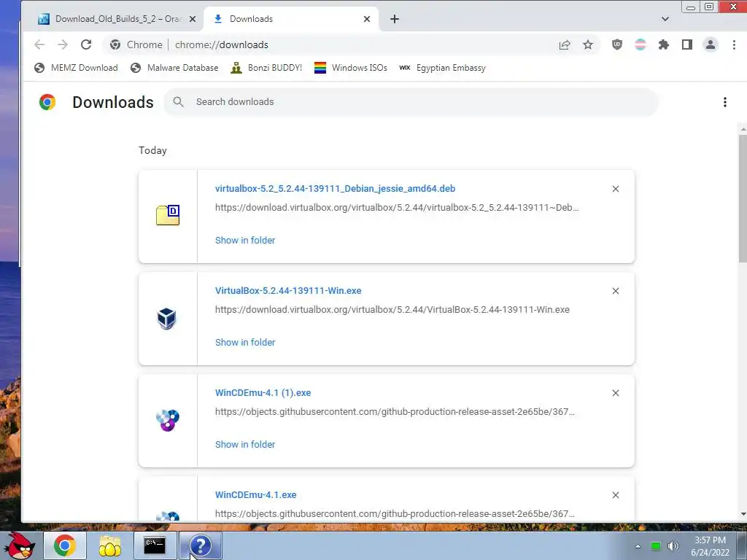747x560 pixels.
Task: Remove WinCDEmu-4.1.exe from list
Action: tap(616, 495)
